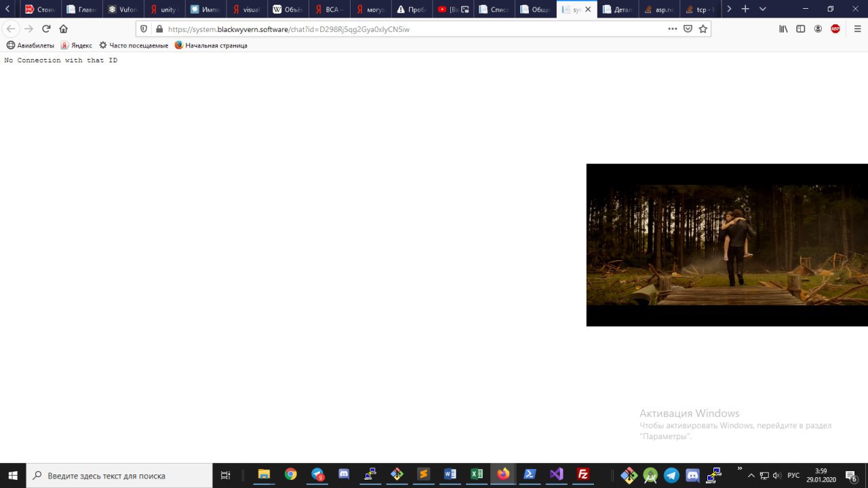This screenshot has width=868, height=488.
Task: Click the taskbar search box
Action: 119,475
